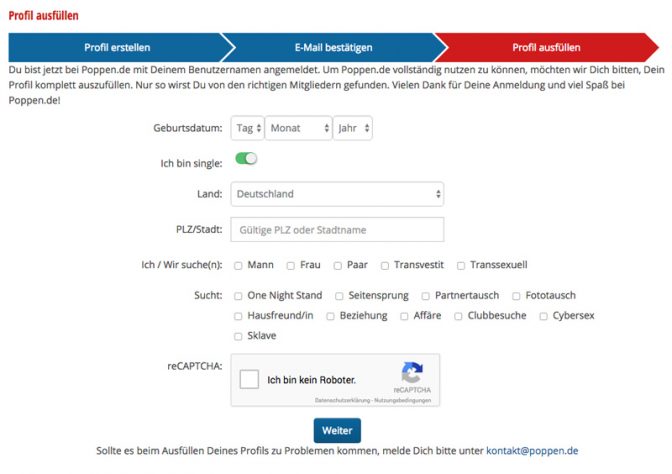Screen dimensions: 672x474
Task: Select the Hausfreund/in checkbox
Action: [x=238, y=316]
